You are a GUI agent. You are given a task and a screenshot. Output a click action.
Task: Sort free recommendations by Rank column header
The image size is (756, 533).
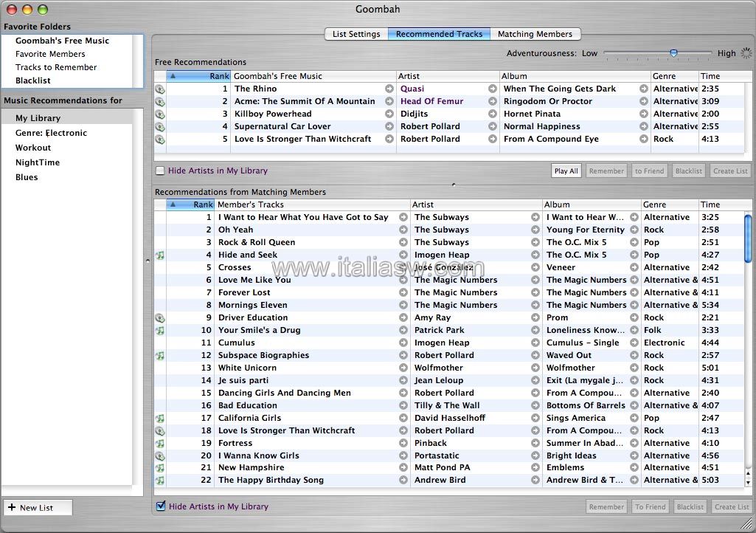pos(198,76)
